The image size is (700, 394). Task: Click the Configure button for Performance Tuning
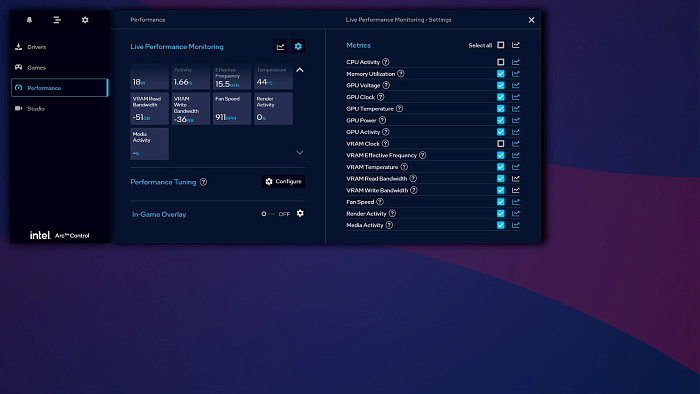tap(283, 182)
